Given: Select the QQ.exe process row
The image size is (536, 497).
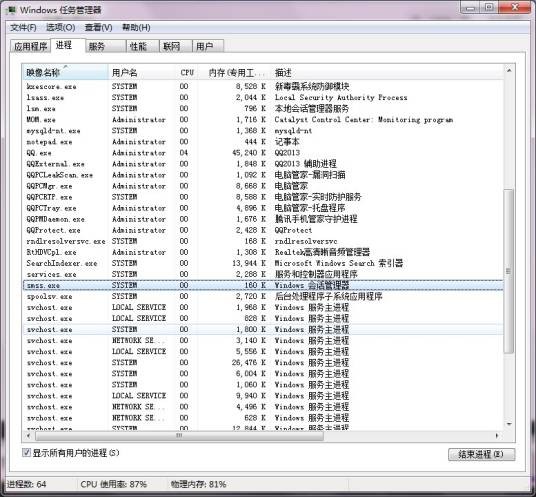Looking at the screenshot, I should (263, 153).
